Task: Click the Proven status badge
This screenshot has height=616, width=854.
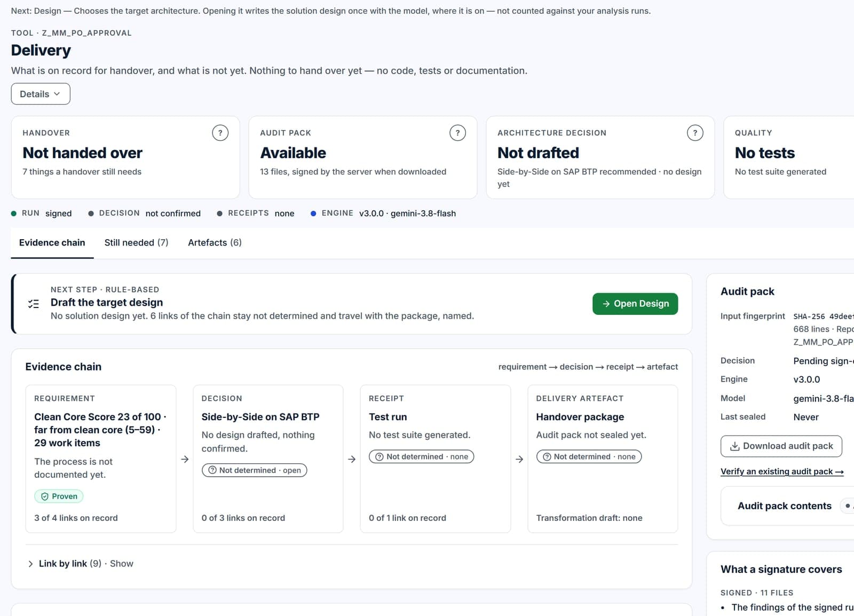Action: (x=59, y=496)
